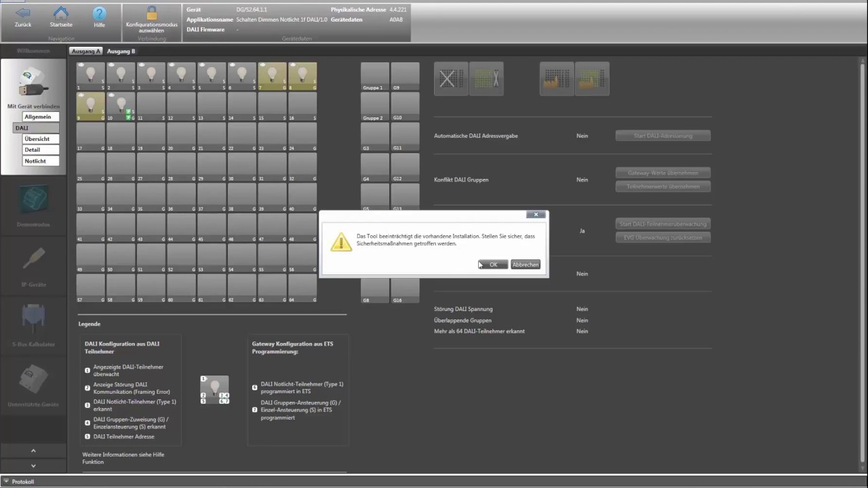Screen dimensions: 868x488
Task: Switch to the Ausgang B tab
Action: [121, 51]
